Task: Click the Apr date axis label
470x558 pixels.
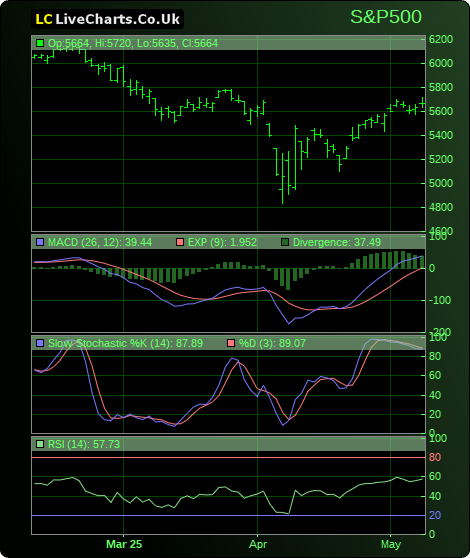Action: pyautogui.click(x=258, y=544)
